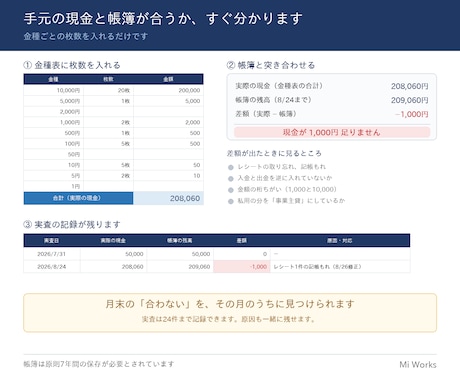Click the amount 500 in the 100円 row
This screenshot has width=460, height=380.
[x=168, y=144]
